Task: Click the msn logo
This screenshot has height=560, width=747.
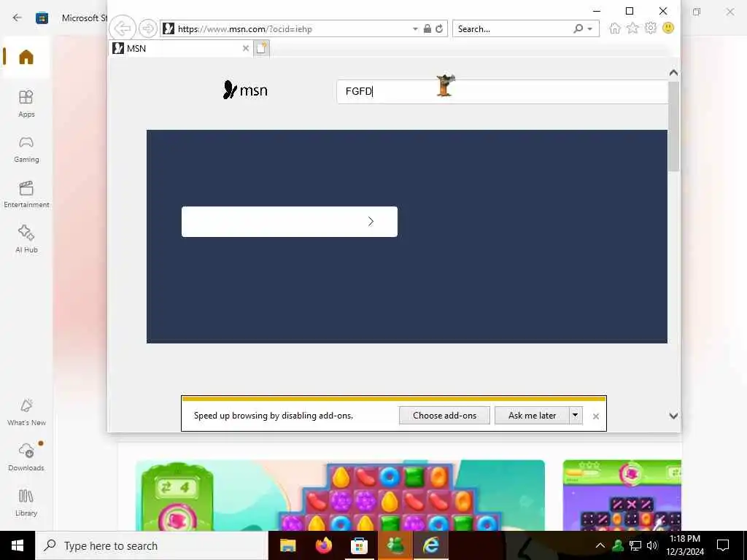Action: click(x=245, y=90)
